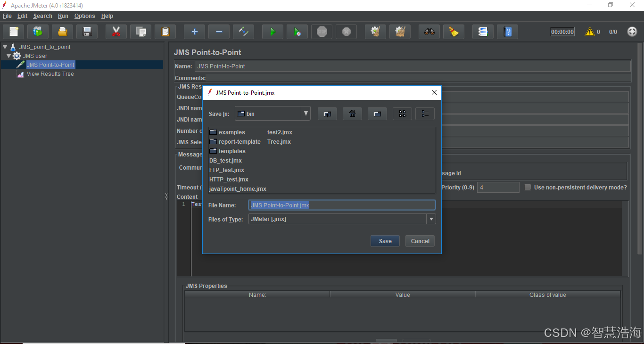
Task: Click the warning triangle log icon
Action: [x=590, y=32]
